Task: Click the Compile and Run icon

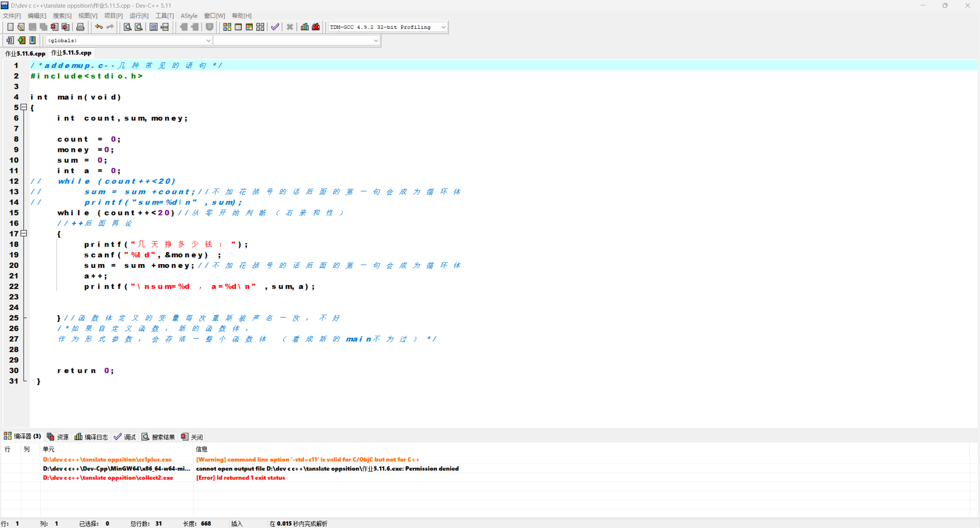Action: [x=249, y=27]
